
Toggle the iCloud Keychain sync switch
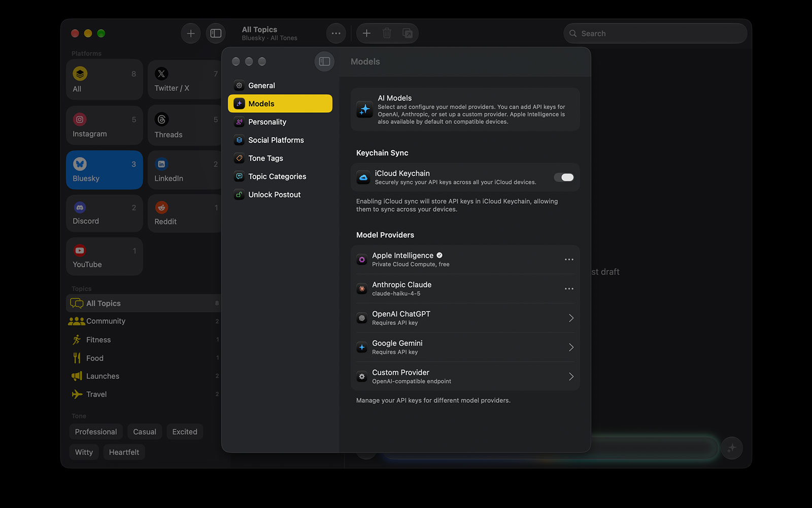[x=564, y=177]
